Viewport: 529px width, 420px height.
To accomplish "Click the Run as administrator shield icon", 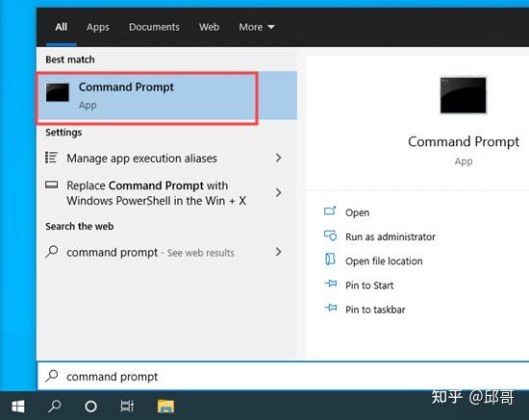I will point(330,235).
